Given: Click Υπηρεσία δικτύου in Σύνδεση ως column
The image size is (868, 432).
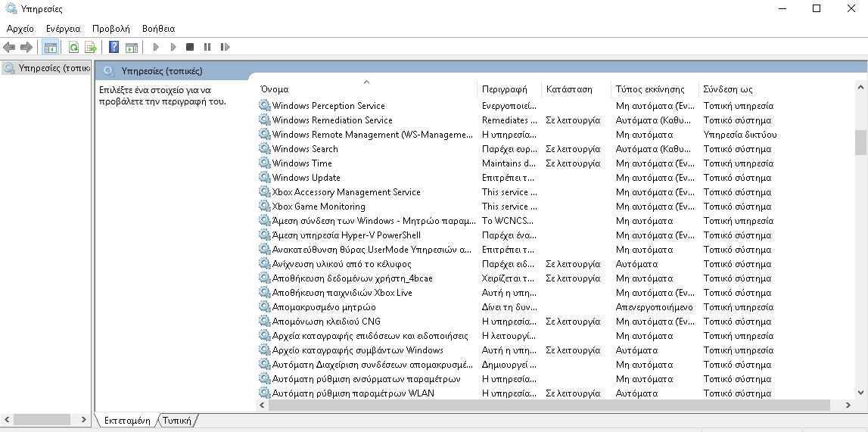Looking at the screenshot, I should [740, 135].
